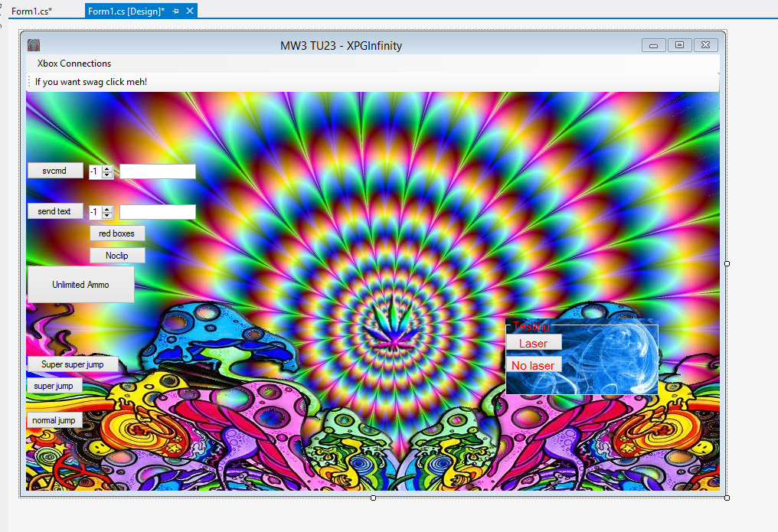Image resolution: width=778 pixels, height=532 pixels.
Task: Pin the Form1.cs [Design] tab
Action: pos(175,11)
